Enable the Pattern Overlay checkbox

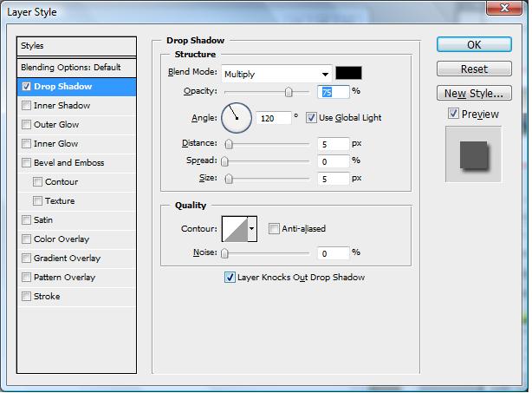(26, 277)
